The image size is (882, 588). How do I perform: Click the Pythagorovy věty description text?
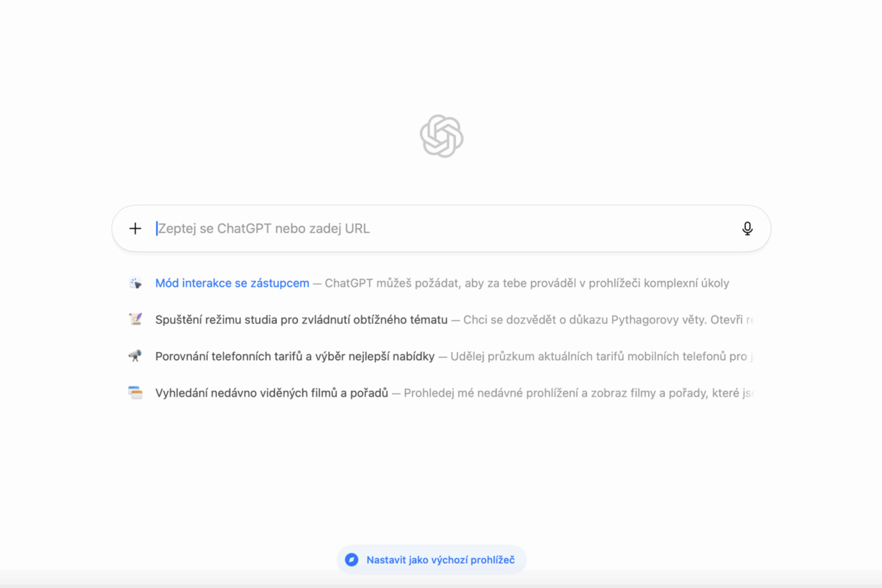(608, 319)
